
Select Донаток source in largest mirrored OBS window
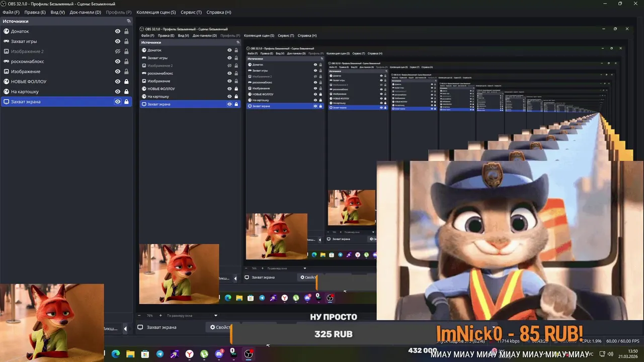point(190,50)
